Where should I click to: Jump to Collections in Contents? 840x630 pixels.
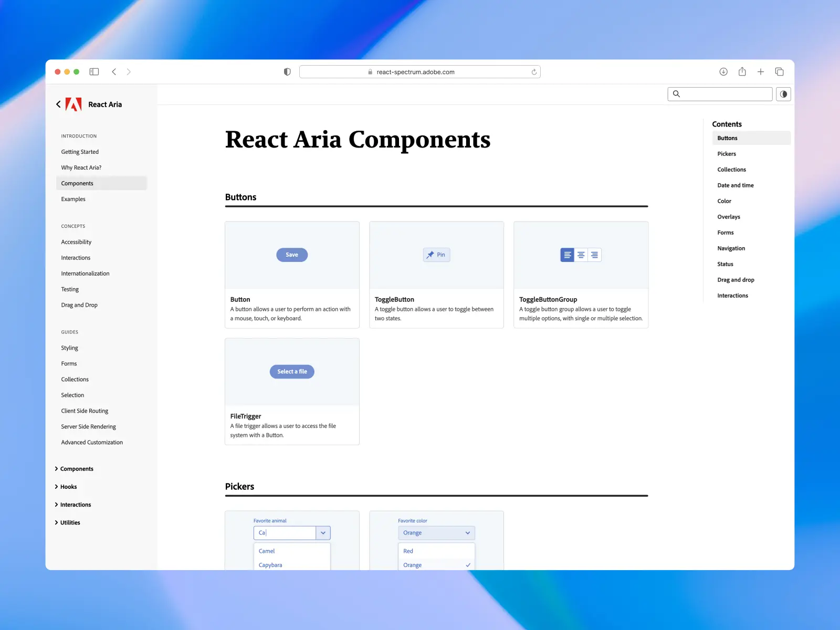731,170
